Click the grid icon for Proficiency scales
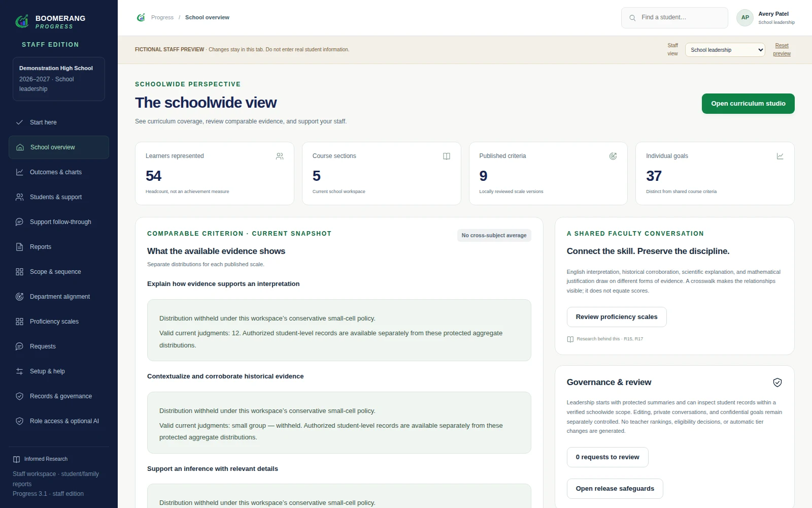This screenshot has height=508, width=812. click(x=19, y=322)
